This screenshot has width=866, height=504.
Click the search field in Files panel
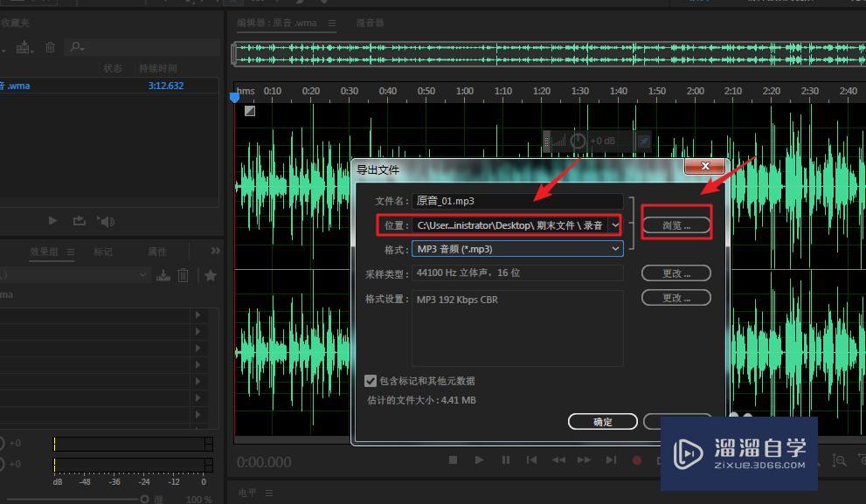142,47
